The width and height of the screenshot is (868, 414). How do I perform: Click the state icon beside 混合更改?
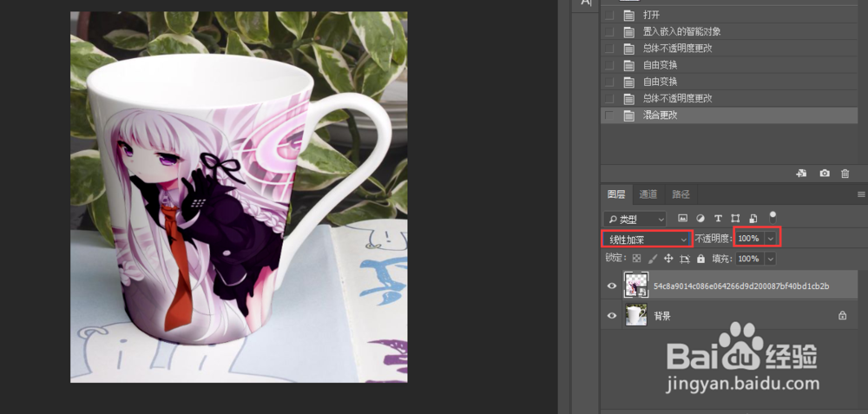pos(628,115)
